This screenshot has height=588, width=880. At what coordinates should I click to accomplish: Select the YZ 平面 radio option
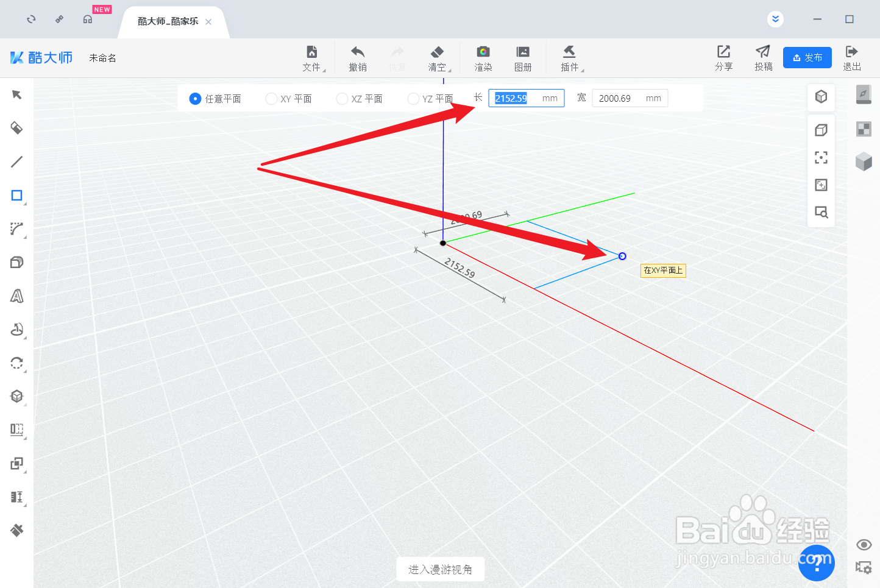point(430,99)
